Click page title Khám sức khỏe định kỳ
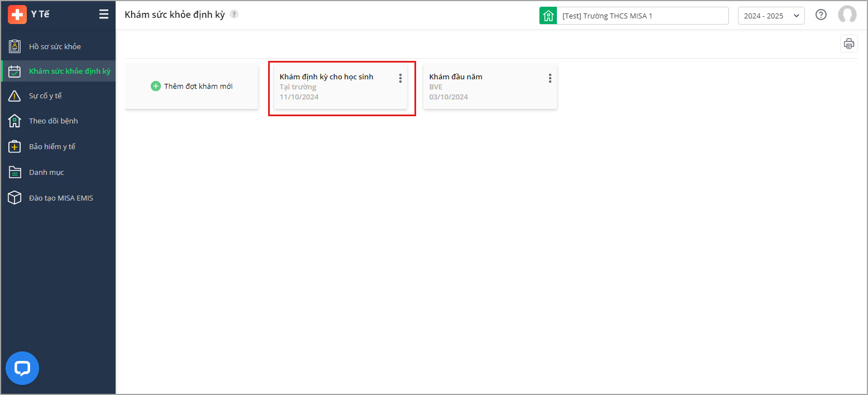The image size is (868, 395). click(175, 15)
